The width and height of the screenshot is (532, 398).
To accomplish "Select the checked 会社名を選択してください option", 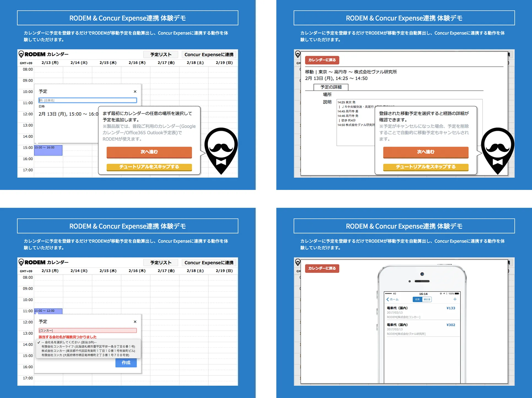I will pyautogui.click(x=69, y=342).
